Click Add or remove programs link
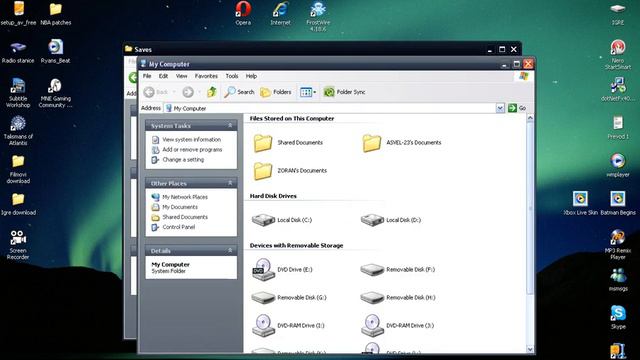Viewport: 640px width, 360px height. point(192,150)
